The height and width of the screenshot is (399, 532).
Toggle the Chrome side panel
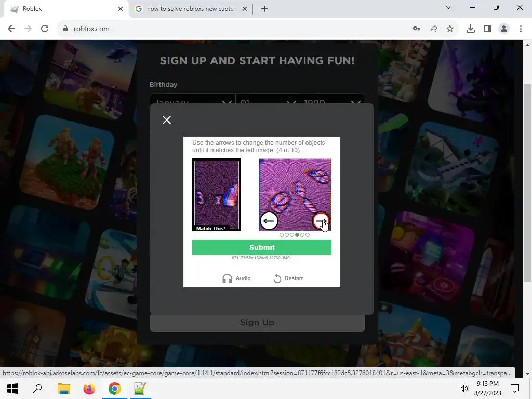(487, 29)
